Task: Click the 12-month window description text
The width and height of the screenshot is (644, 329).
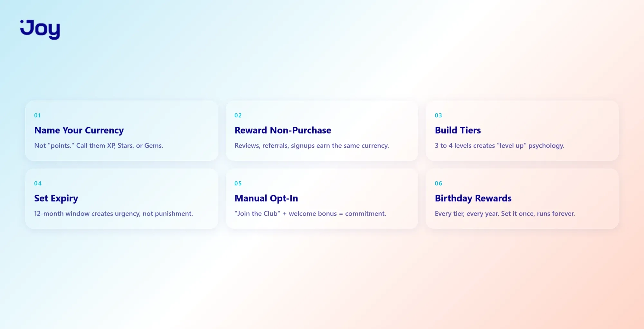Action: (113, 214)
